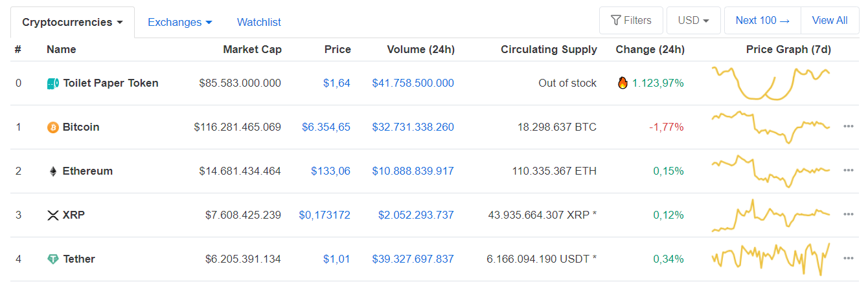This screenshot has height=284, width=868.
Task: Open the three-dot menu for Tether
Action: 848,259
